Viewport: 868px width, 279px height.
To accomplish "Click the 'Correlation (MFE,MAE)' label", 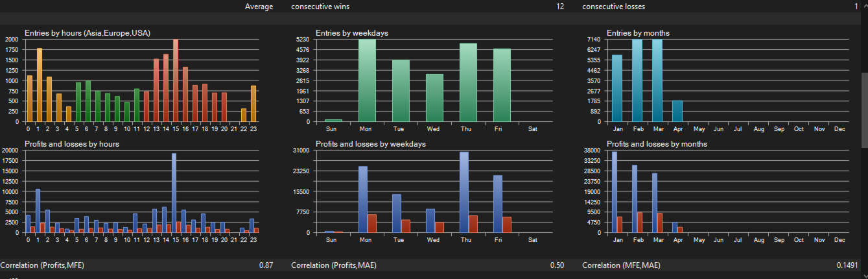I will click(620, 265).
